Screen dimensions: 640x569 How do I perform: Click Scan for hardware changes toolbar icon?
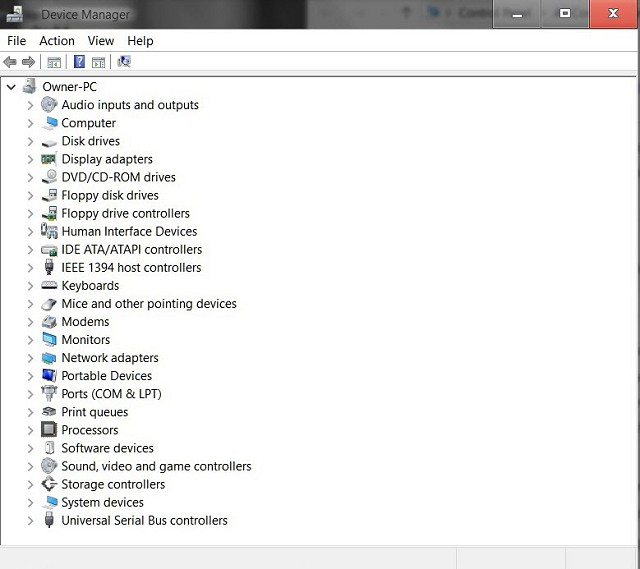tap(124, 62)
